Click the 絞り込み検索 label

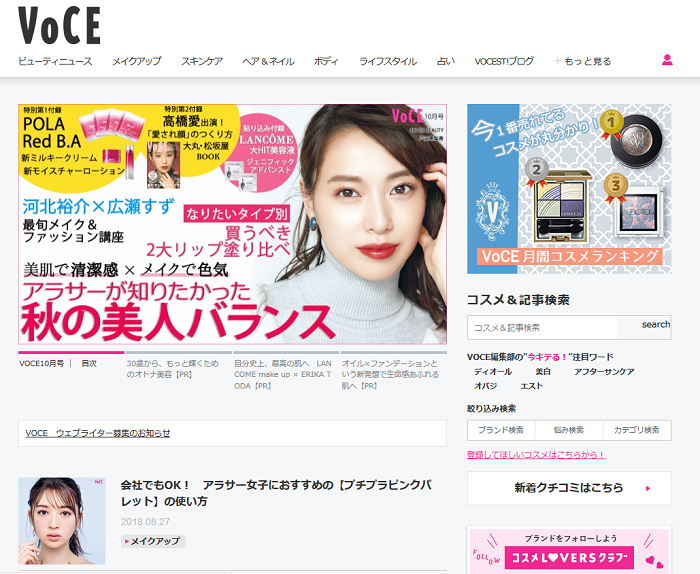point(492,408)
